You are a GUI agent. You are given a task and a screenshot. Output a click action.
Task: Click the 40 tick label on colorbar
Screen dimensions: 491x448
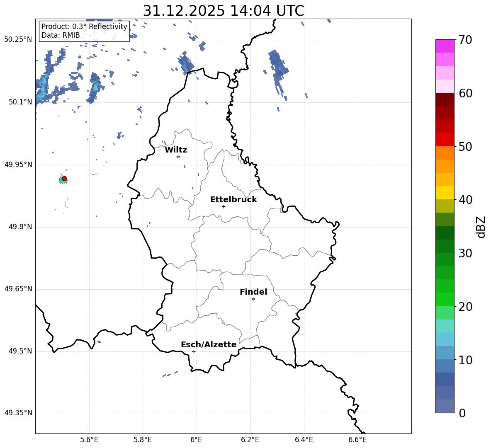(465, 200)
